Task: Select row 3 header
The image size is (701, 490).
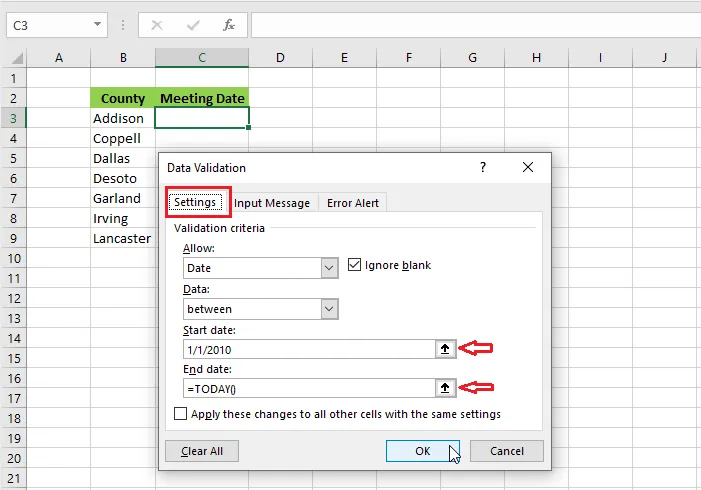Action: point(13,118)
